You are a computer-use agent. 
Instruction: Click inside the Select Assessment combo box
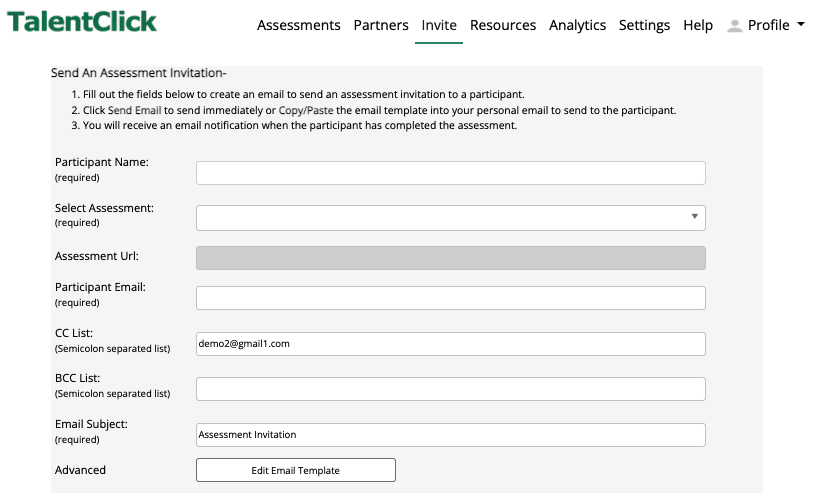click(451, 218)
